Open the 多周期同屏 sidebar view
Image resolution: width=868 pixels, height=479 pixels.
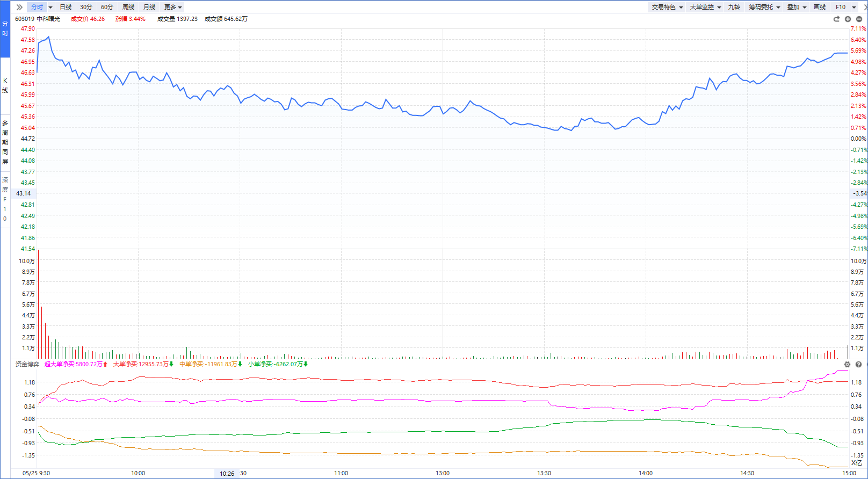coord(5,142)
